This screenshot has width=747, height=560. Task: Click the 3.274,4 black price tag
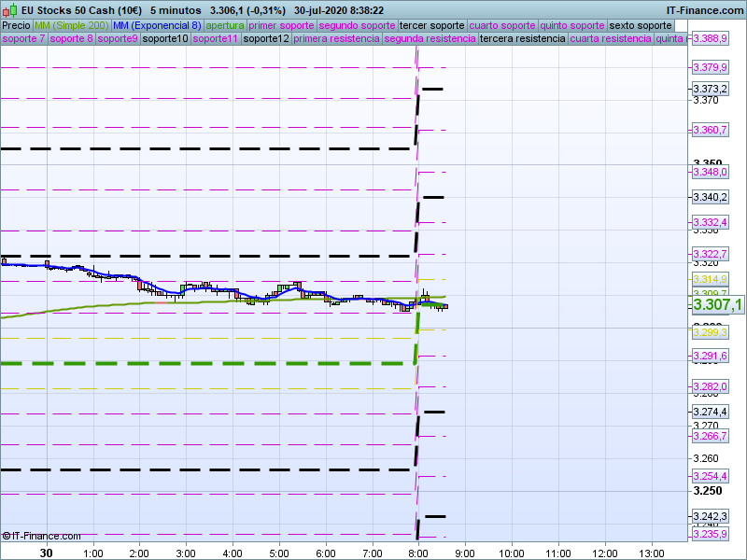[x=710, y=412]
